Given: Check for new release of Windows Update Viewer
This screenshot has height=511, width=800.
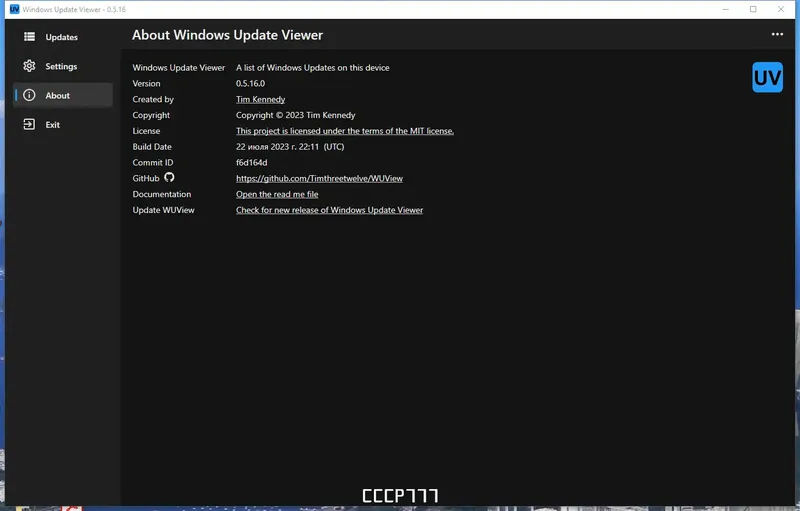Looking at the screenshot, I should pos(329,210).
